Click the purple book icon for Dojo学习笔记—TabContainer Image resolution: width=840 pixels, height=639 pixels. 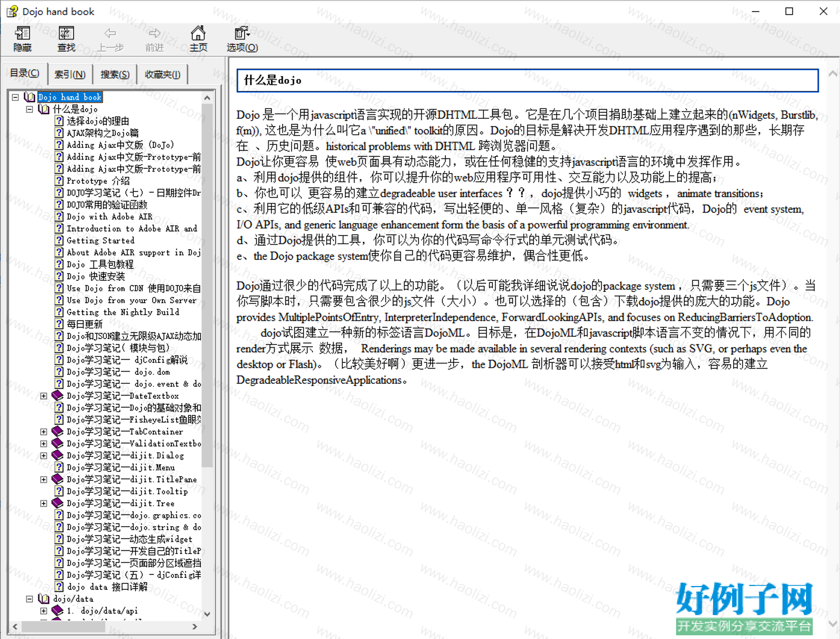click(x=57, y=432)
